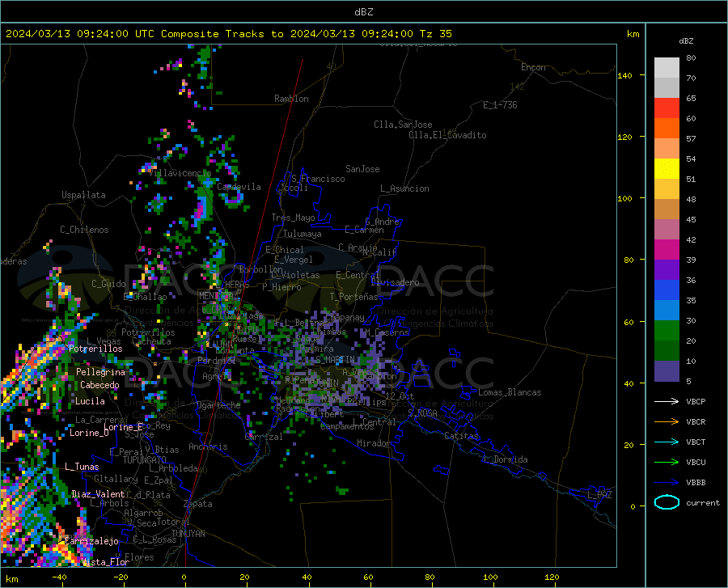Image resolution: width=728 pixels, height=588 pixels.
Task: Click the TUPUNGATO map label
Action: (145, 460)
